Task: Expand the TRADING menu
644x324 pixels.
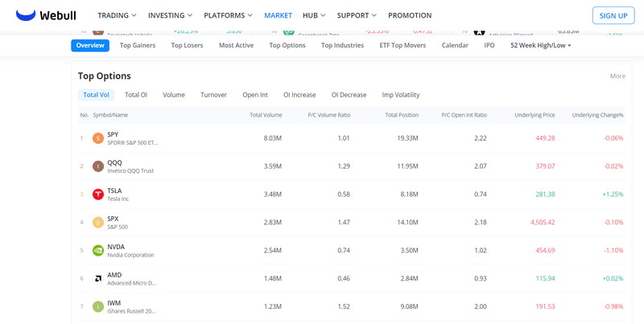Action: (117, 15)
